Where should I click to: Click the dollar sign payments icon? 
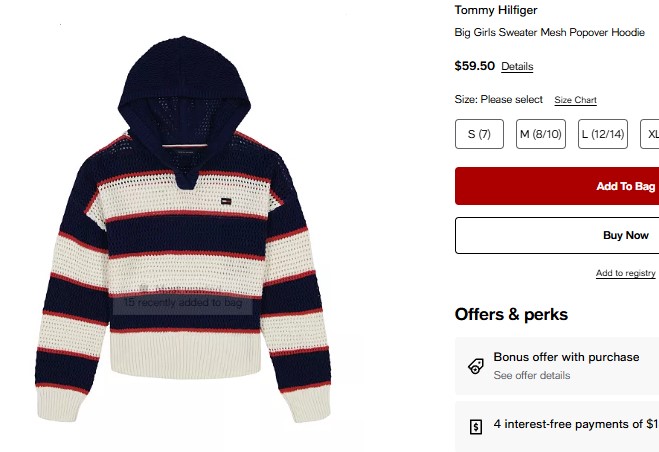(x=476, y=427)
